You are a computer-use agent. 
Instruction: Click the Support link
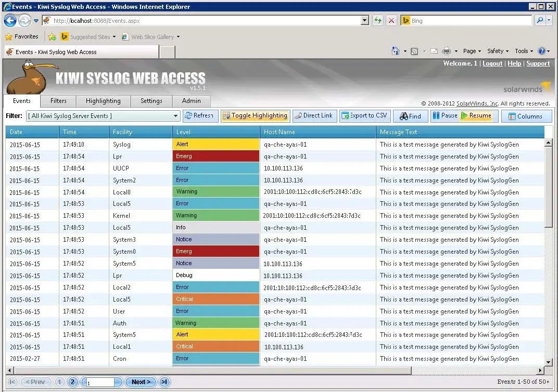pos(538,63)
